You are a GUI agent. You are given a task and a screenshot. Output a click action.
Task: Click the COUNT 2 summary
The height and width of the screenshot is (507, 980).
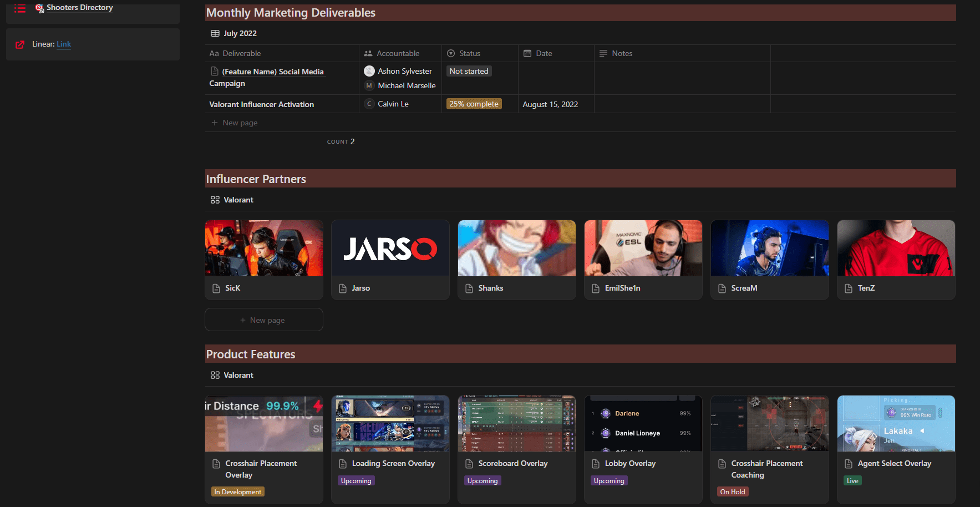pos(341,141)
